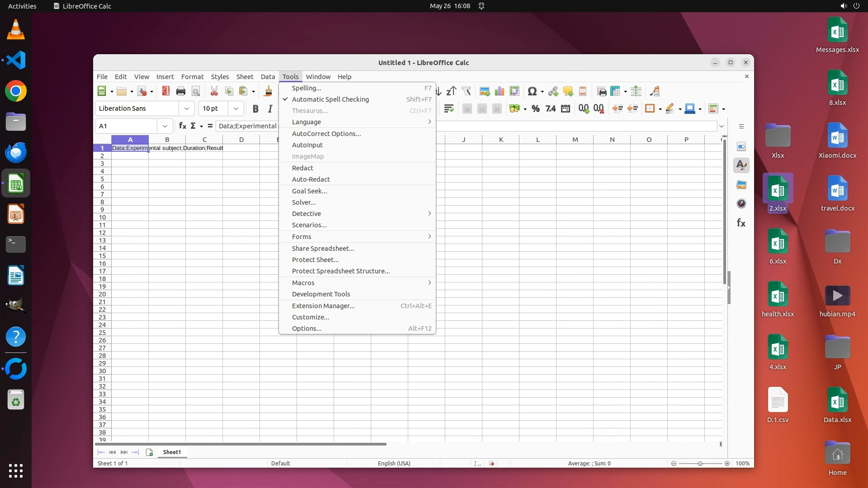Open the Data menu
Screen dimensions: 868x488
[x=268, y=77]
